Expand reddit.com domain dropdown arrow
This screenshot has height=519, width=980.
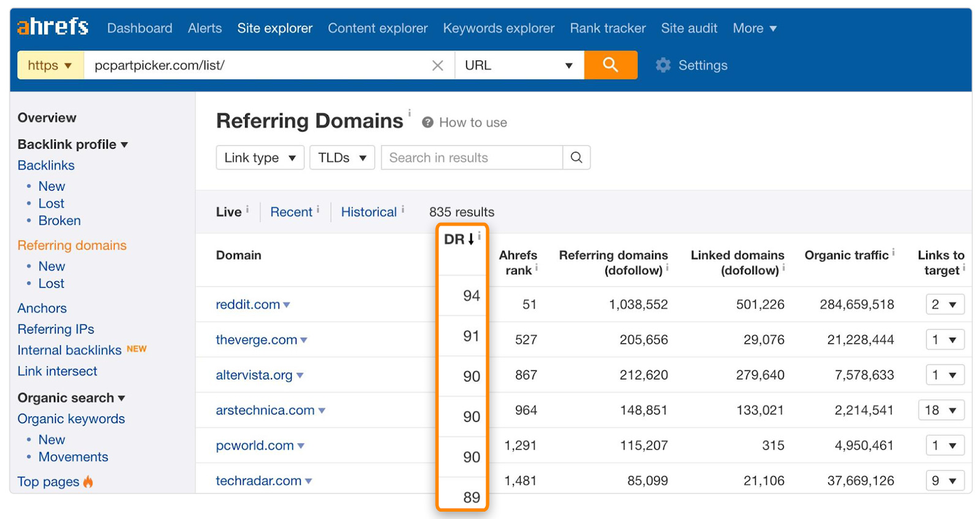pyautogui.click(x=287, y=305)
